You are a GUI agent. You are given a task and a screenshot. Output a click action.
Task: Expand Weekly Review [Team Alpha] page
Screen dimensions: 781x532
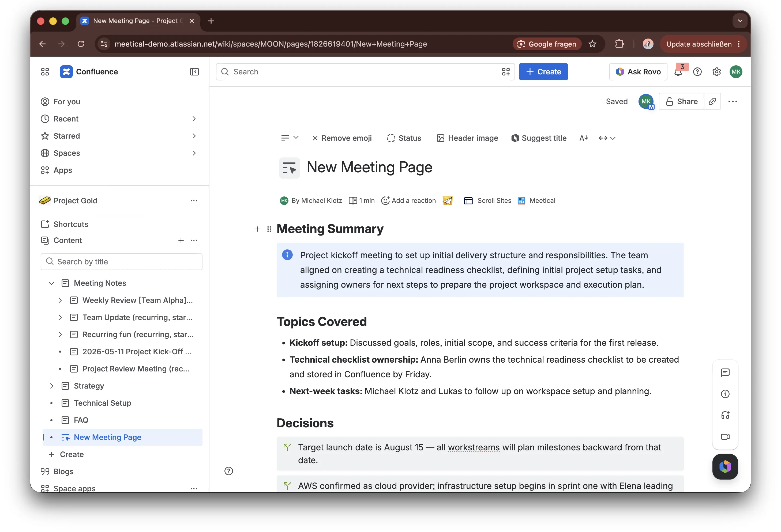click(60, 300)
